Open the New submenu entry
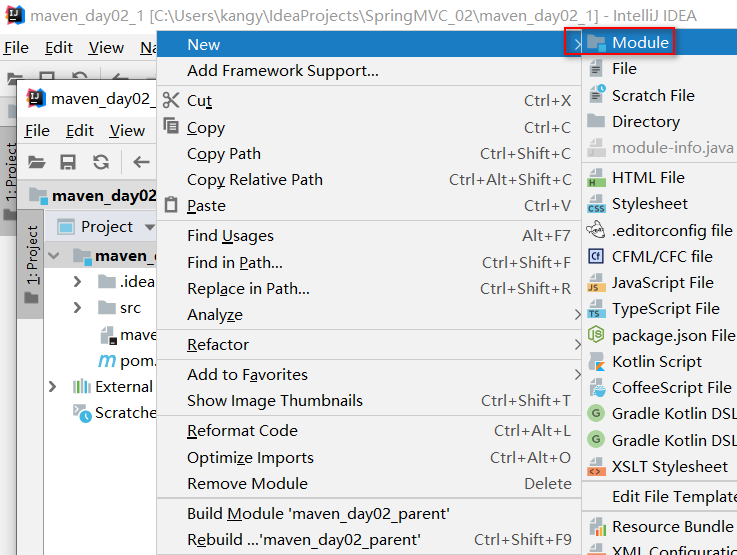This screenshot has width=737, height=555. (x=369, y=44)
